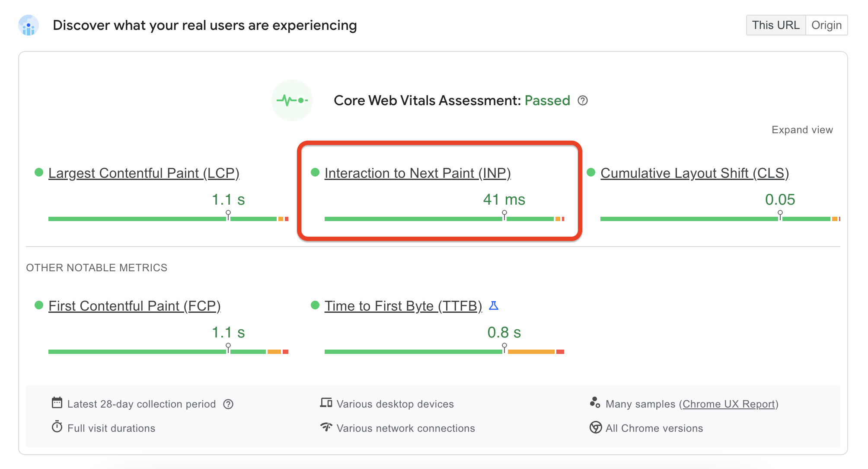Open the Time to First Byte (TTFB) link
Screen dimensions: 868x469
(x=403, y=306)
